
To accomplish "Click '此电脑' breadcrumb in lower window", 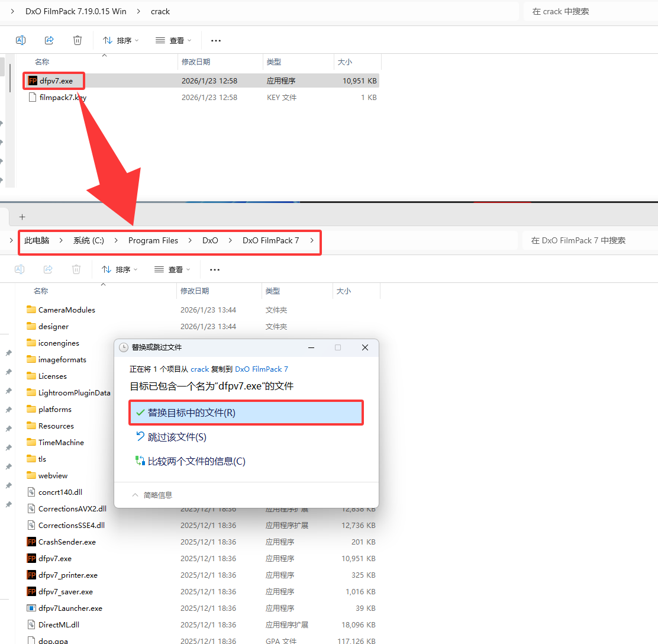I will (x=37, y=240).
